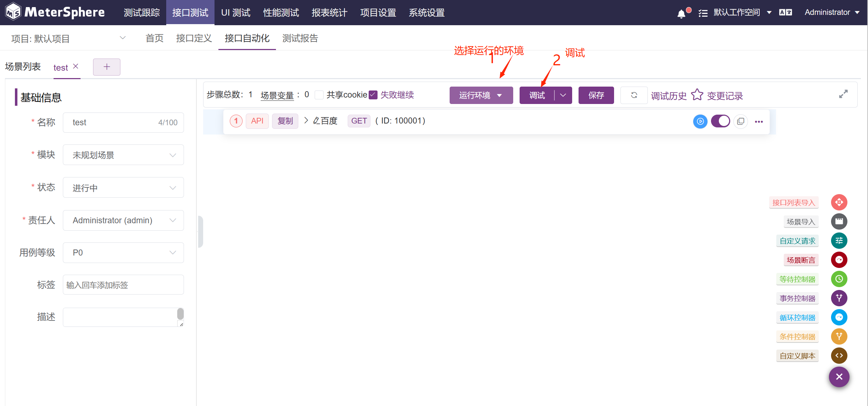Click the refresh icon beside 保存
This screenshot has height=406, width=868.
(634, 95)
